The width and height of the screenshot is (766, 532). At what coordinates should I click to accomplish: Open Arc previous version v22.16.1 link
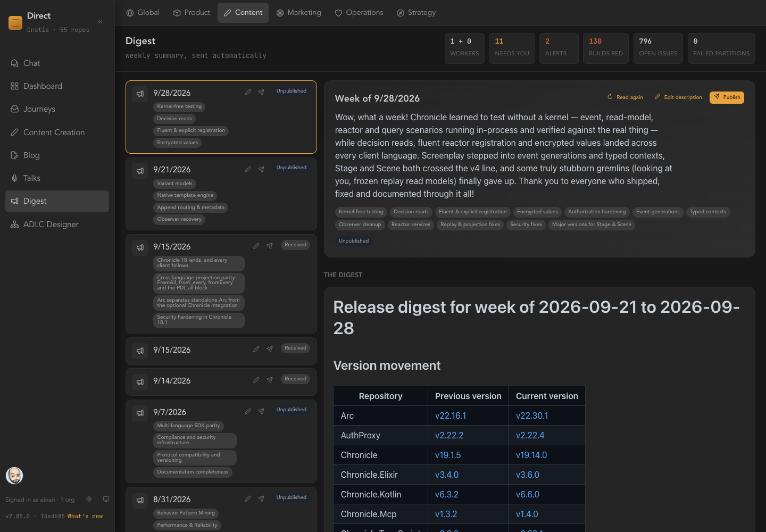click(x=451, y=416)
